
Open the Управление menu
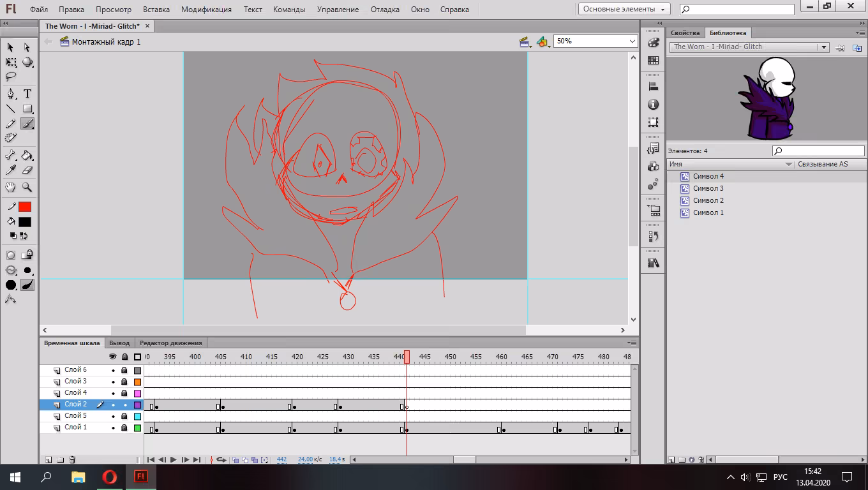click(338, 10)
